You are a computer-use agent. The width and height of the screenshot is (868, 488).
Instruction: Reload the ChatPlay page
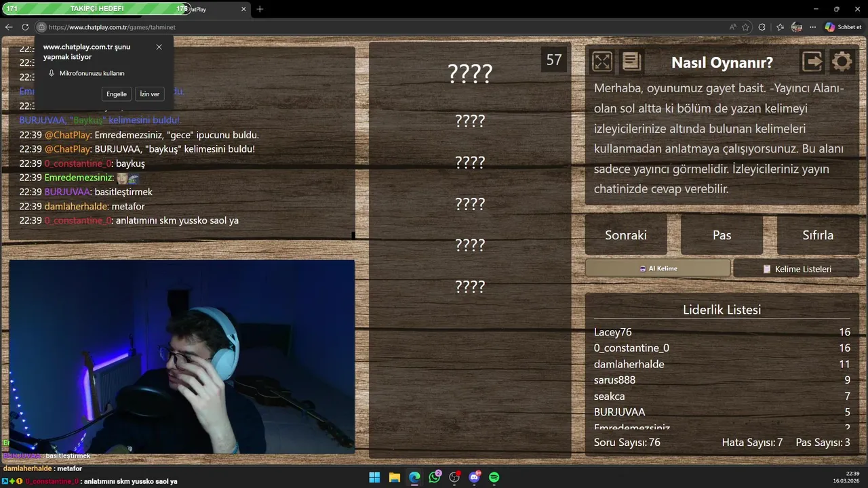(25, 27)
